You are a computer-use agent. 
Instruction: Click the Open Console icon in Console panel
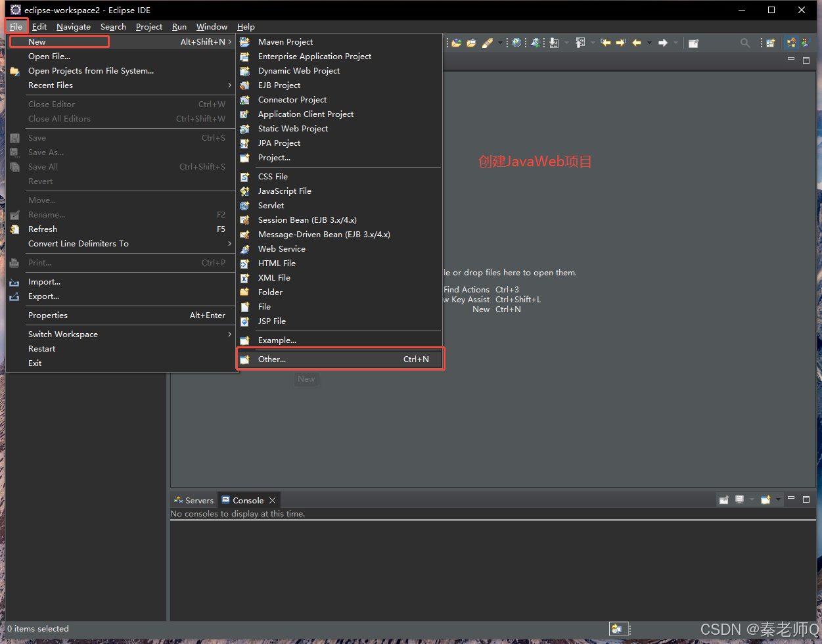tap(765, 500)
